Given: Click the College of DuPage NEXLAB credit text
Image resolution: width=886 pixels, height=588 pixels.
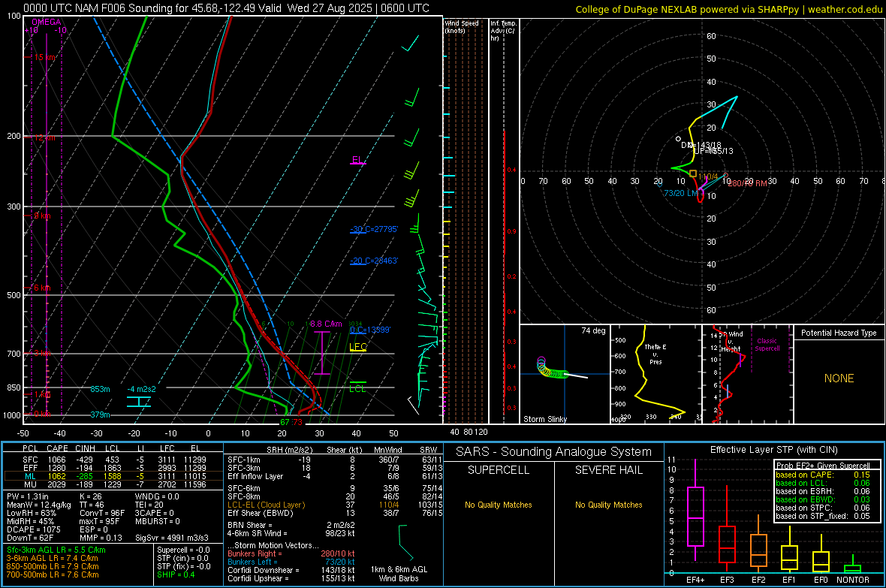Looking at the screenshot, I should pyautogui.click(x=728, y=9).
